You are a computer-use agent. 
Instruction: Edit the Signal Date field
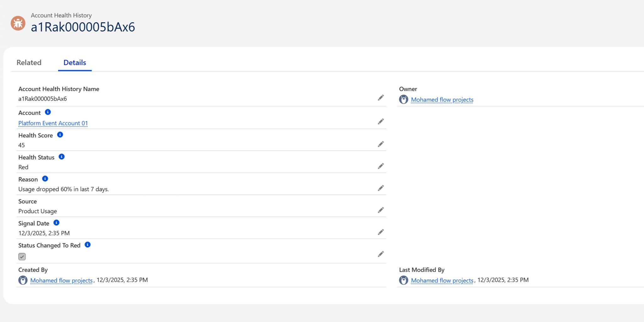(x=380, y=232)
